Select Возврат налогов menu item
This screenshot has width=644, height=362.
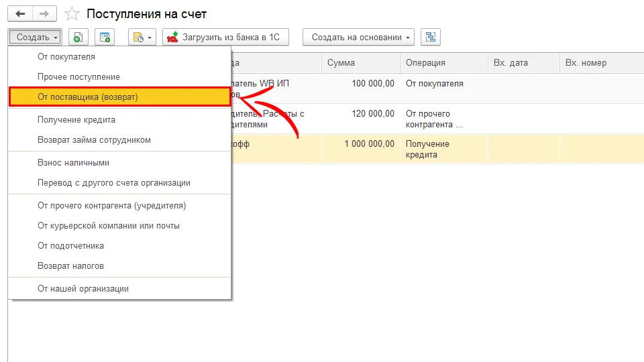70,266
